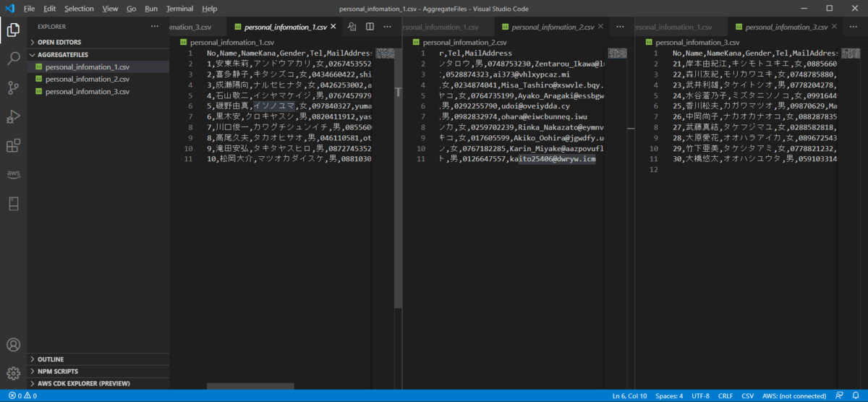868x402 pixels.
Task: Open More Actions ellipsis for personal_infomation_2.csv group
Action: tap(620, 27)
